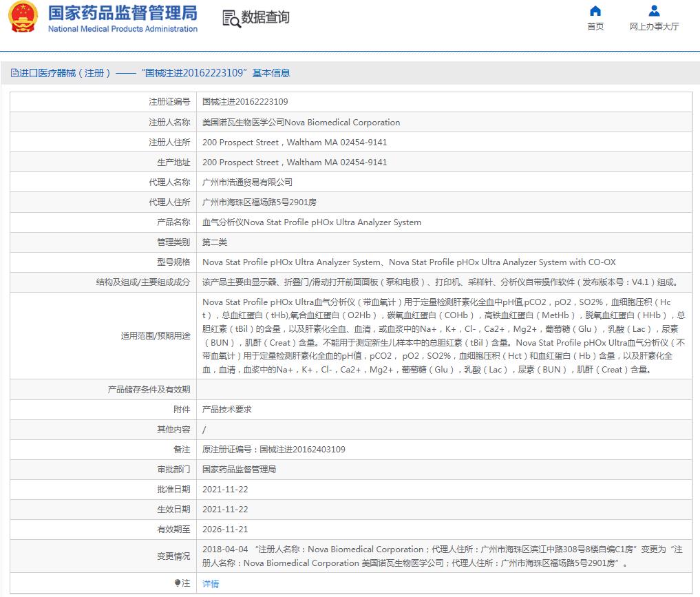Select 生产地址 address value

pos(295,162)
